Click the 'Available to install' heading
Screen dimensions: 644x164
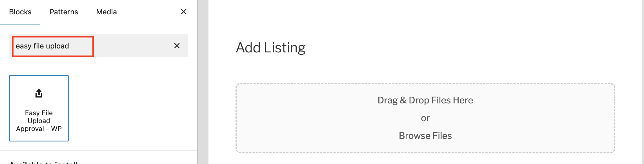point(44,162)
